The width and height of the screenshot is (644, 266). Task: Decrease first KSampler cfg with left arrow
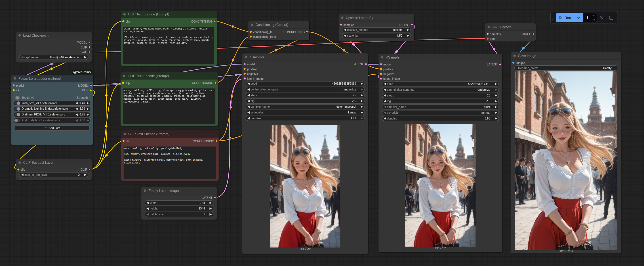click(x=248, y=101)
